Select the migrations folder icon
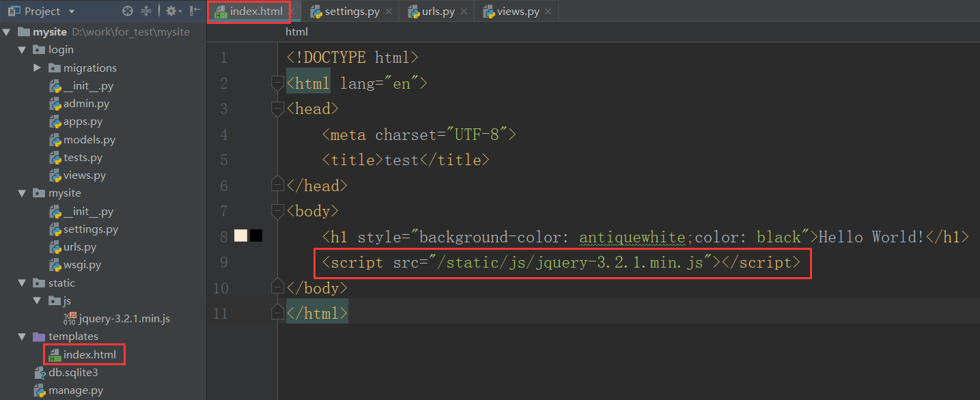This screenshot has height=400, width=980. point(54,68)
